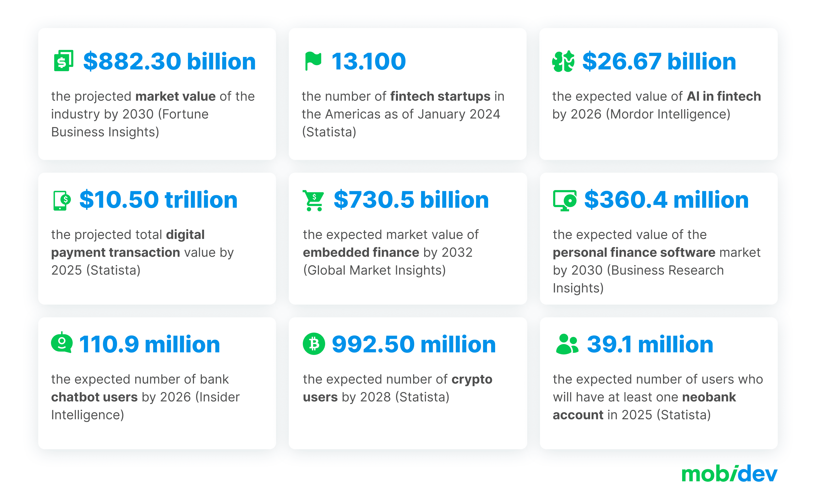Click the green dollar bills icon
Screen dimensions: 816x504
point(63,61)
